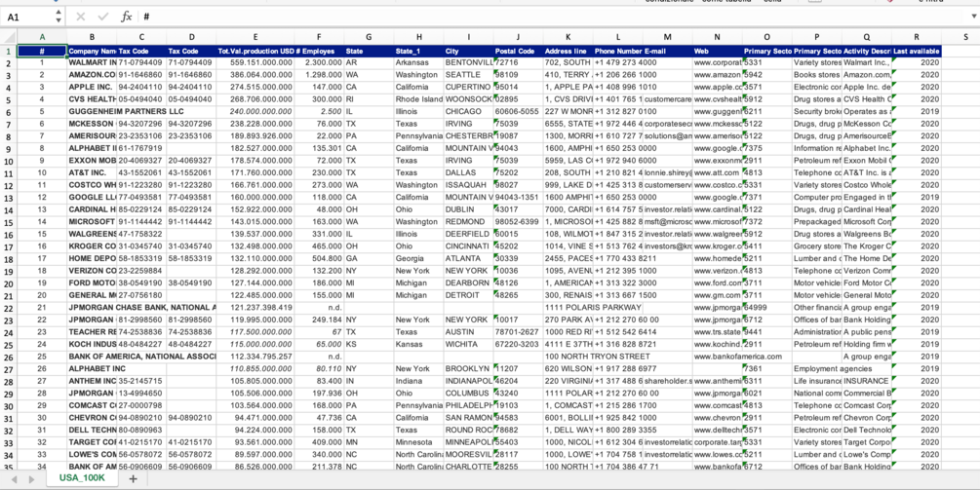Click the web cell 'www.gm.com'
This screenshot has width=980, height=490.
pos(717,295)
